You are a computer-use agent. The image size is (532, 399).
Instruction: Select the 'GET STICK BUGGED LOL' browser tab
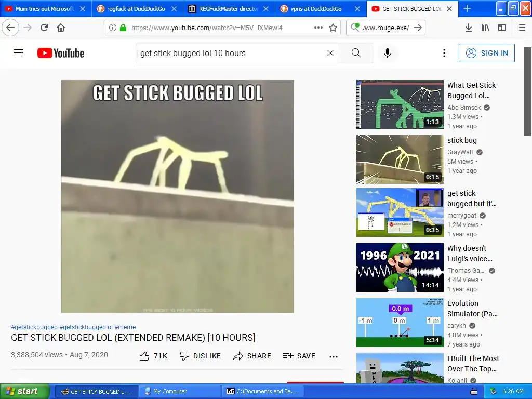click(x=412, y=9)
